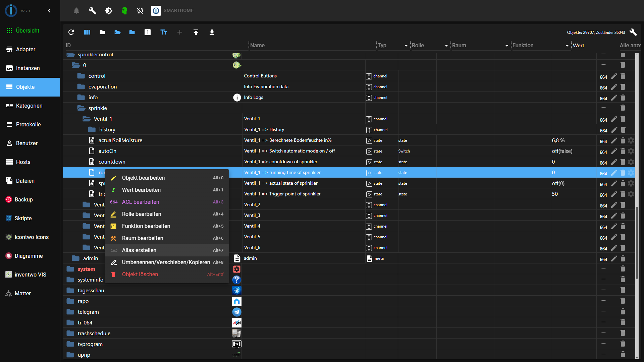This screenshot has height=362, width=644.
Task: Collapse the Ventil_1 folder
Action: point(87,119)
